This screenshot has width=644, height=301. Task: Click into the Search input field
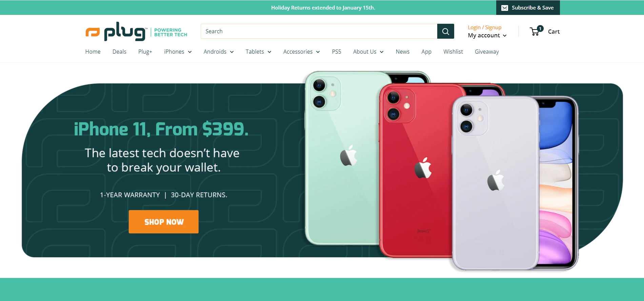click(319, 31)
